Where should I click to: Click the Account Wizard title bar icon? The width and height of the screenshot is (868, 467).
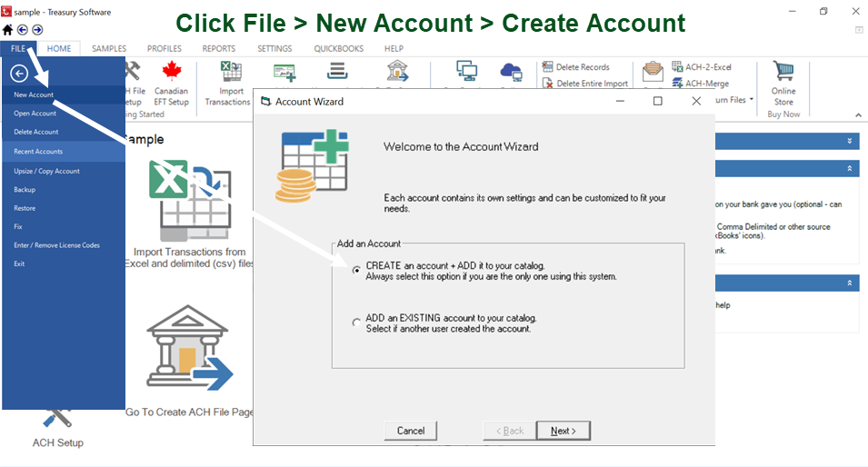[x=265, y=101]
